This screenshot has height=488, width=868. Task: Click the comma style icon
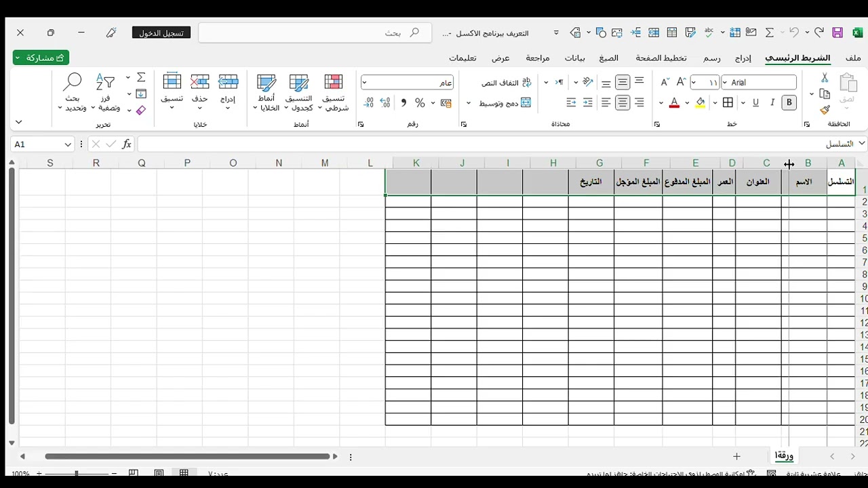point(403,103)
